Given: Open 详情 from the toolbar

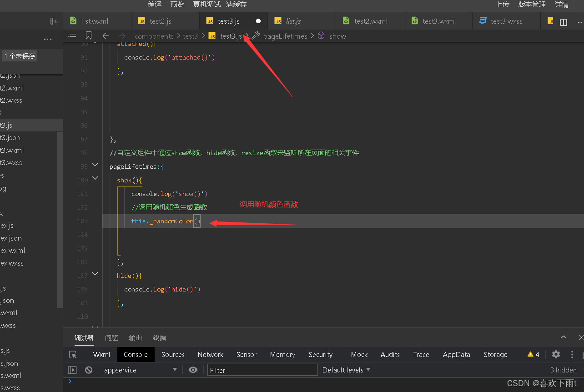Looking at the screenshot, I should 562,5.
